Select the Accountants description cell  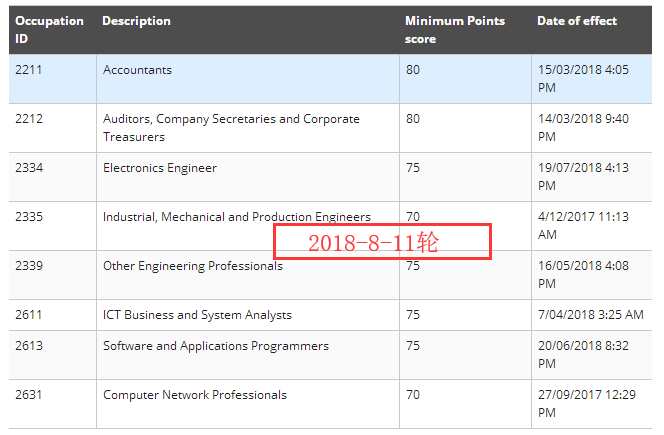[137, 70]
